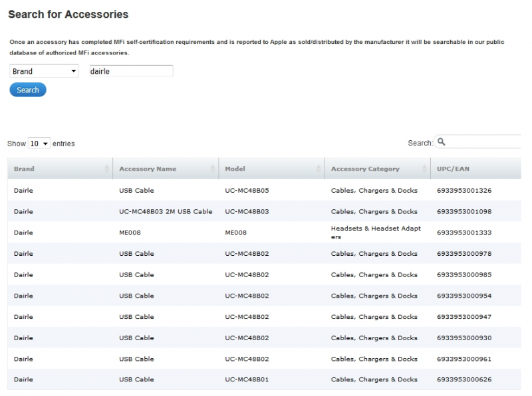Open the Brand search type dropdown
This screenshot has height=396, width=532.
tap(45, 71)
